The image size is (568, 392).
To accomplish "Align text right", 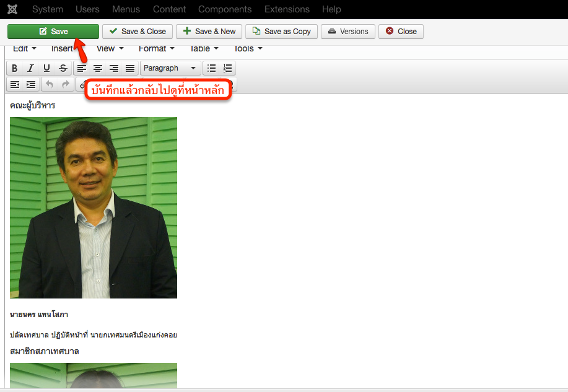I will 114,68.
